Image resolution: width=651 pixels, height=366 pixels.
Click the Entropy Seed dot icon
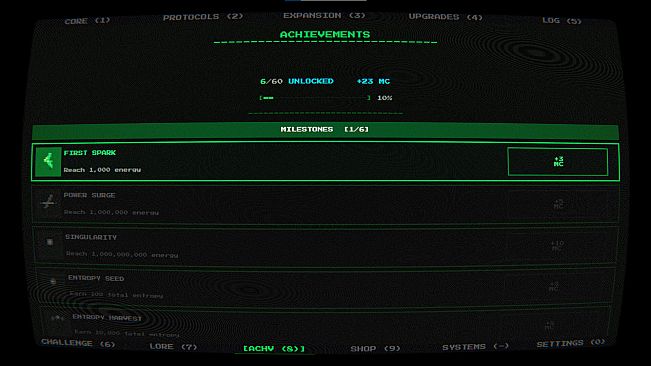(x=53, y=282)
